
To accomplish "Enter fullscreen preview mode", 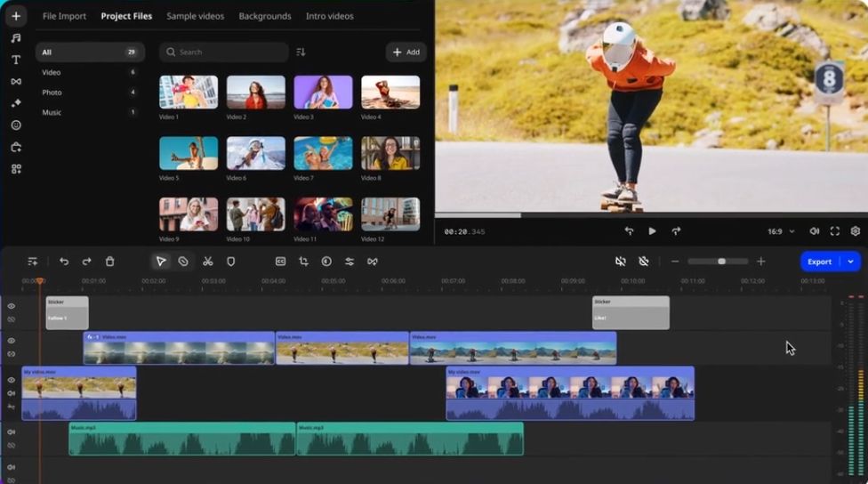I will coord(834,231).
